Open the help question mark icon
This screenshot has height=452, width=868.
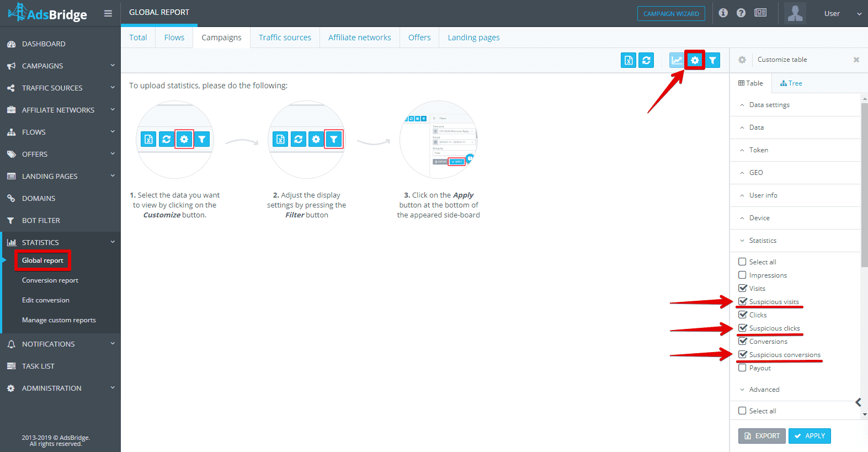pos(741,13)
